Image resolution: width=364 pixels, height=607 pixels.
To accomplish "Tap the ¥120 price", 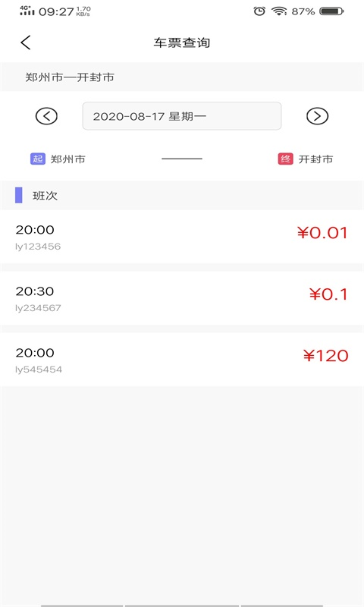I will (326, 356).
